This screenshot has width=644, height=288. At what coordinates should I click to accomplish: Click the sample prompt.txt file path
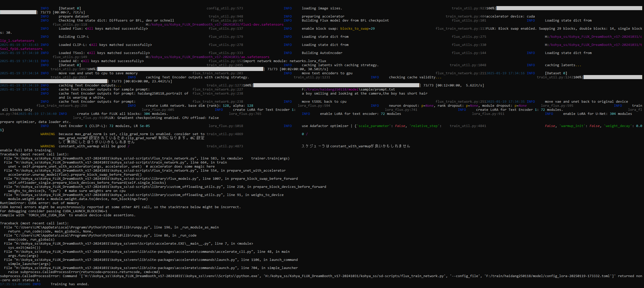348,89
